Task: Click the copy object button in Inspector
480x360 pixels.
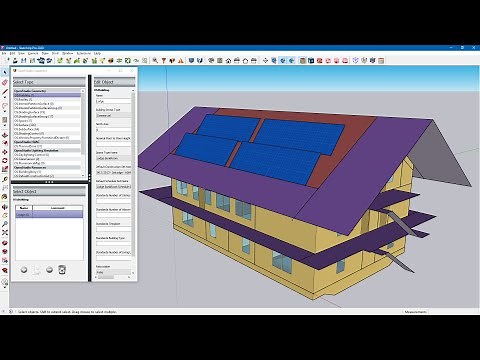Action: tap(37, 270)
